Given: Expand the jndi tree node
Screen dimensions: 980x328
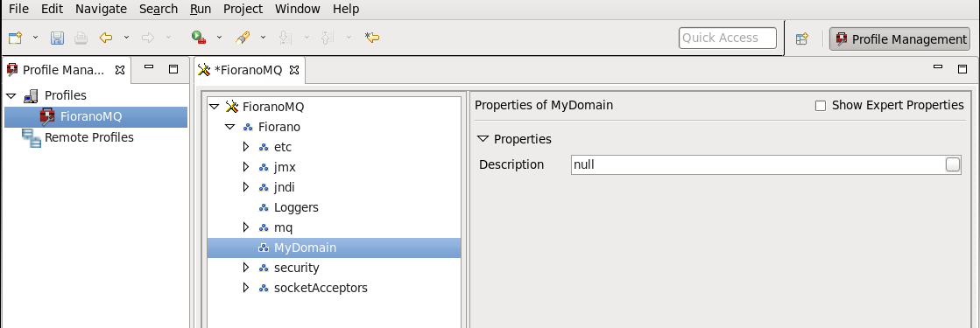Looking at the screenshot, I should [x=245, y=187].
